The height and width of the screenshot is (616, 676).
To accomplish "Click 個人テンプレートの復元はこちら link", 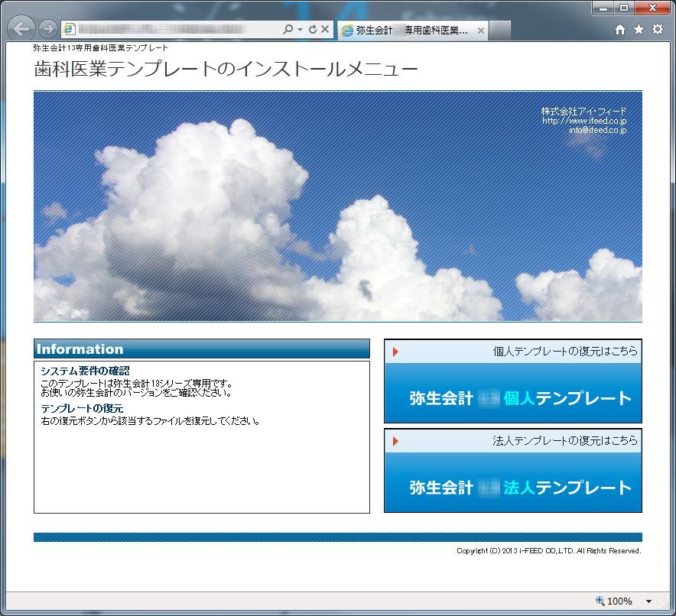I will 564,352.
